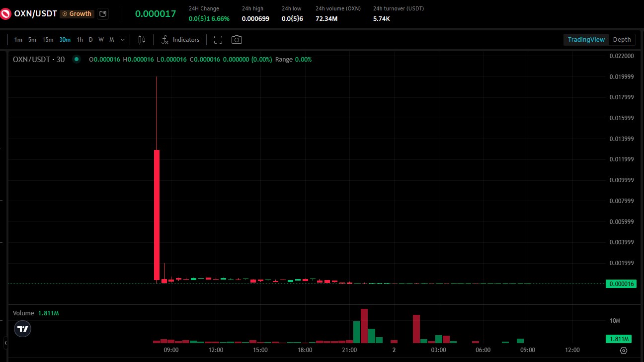
Task: Click the Growth label badge
Action: 77,14
